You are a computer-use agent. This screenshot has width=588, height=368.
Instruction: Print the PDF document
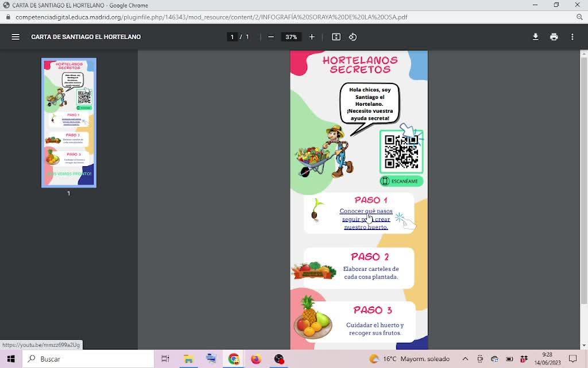click(x=554, y=37)
